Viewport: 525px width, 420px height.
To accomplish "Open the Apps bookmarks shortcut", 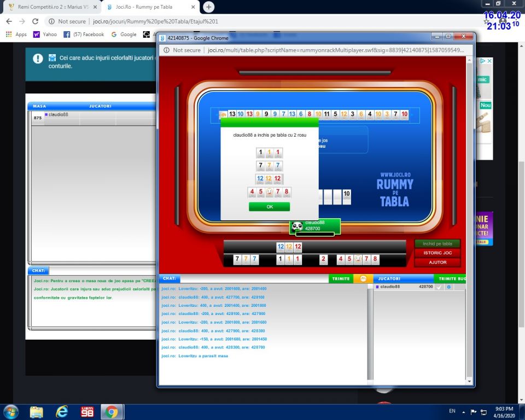I will coord(16,34).
